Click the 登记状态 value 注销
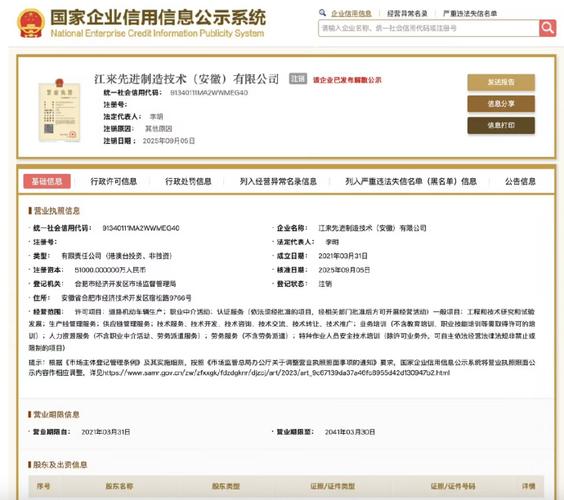 tap(325, 284)
